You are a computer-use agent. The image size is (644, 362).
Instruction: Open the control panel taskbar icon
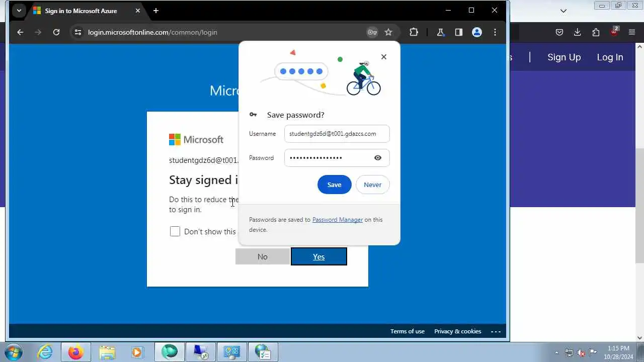point(232,352)
